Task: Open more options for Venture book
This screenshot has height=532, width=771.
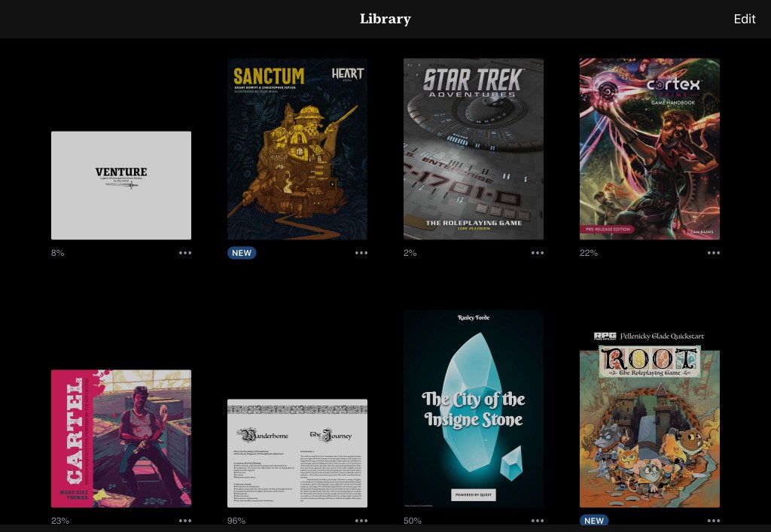Action: click(x=185, y=253)
